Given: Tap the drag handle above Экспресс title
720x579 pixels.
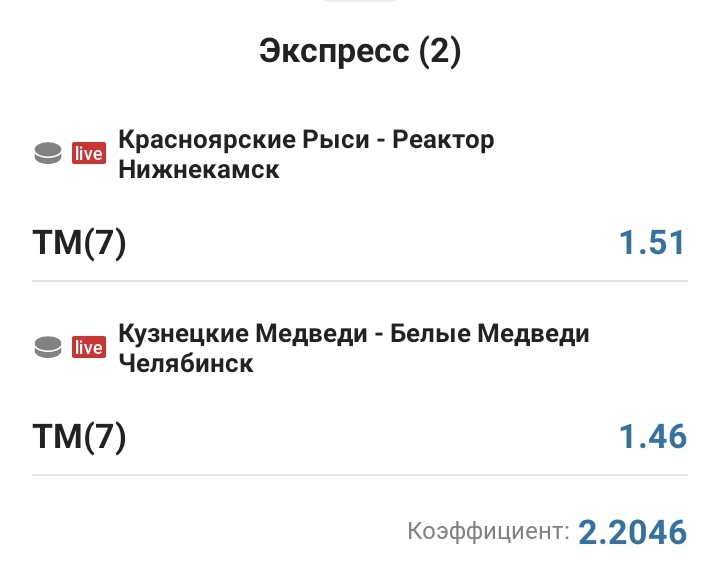Looking at the screenshot, I should click(360, 3).
